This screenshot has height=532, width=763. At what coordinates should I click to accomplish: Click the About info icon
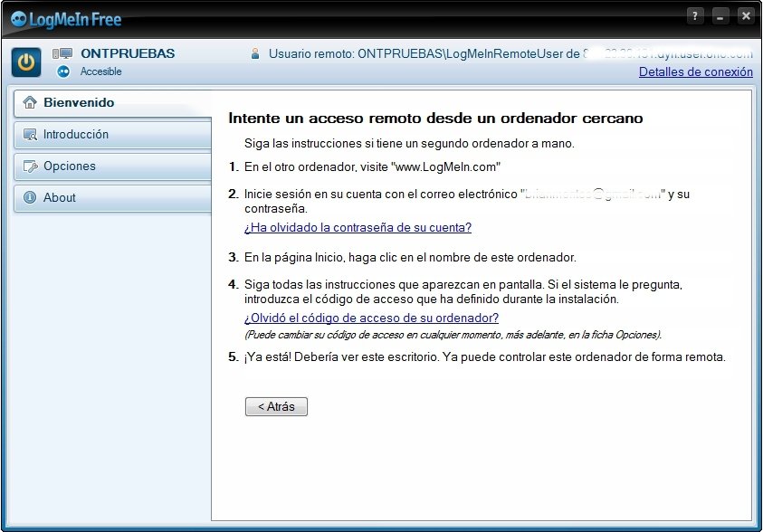tap(30, 197)
